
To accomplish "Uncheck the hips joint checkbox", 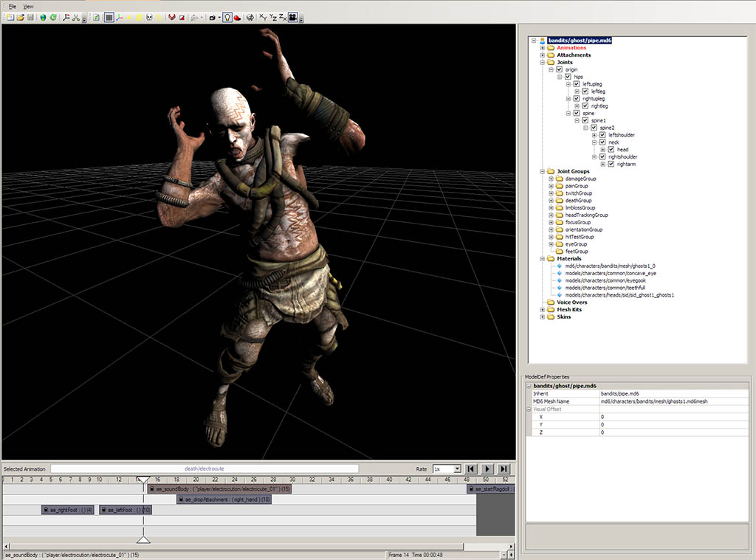I will (568, 77).
